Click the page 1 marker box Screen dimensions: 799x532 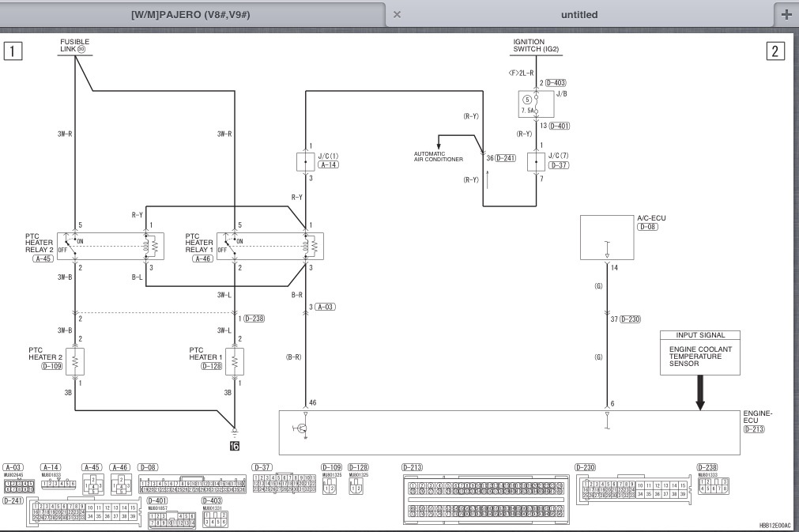pyautogui.click(x=12, y=51)
